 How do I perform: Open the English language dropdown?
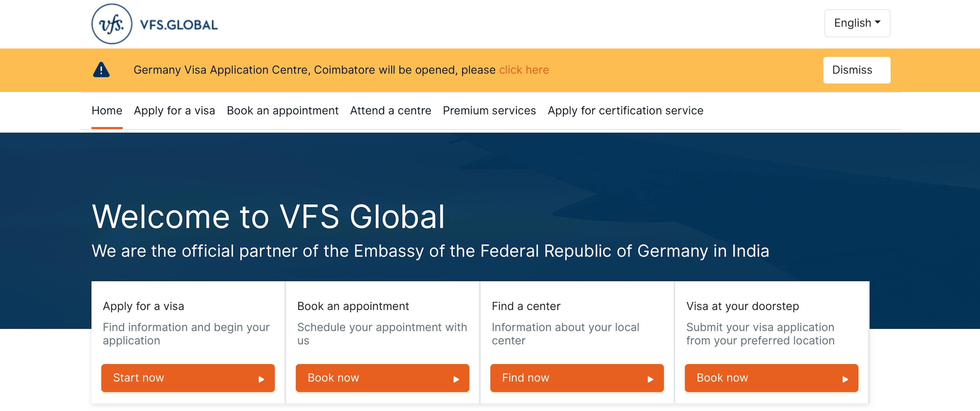pos(857,23)
